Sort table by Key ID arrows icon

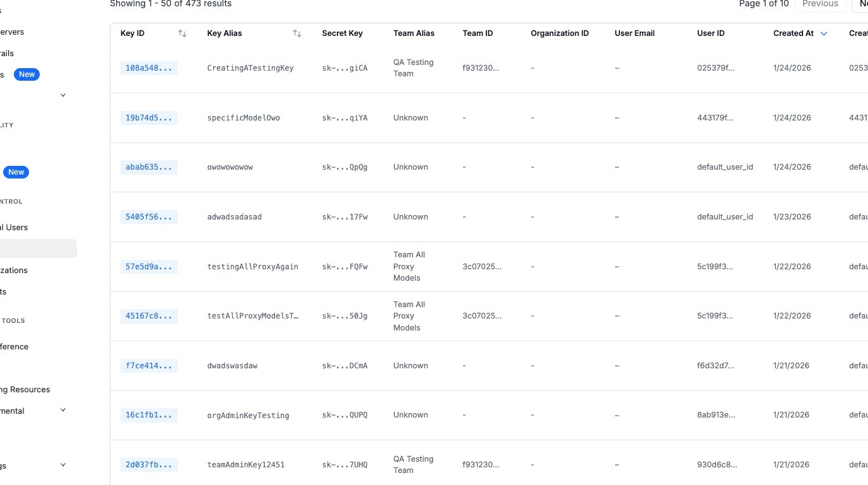182,33
